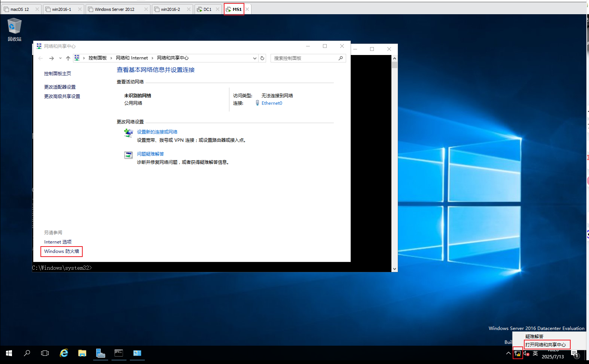Click the Network Sharing Center title bar icon
The image size is (589, 364).
pos(39,46)
